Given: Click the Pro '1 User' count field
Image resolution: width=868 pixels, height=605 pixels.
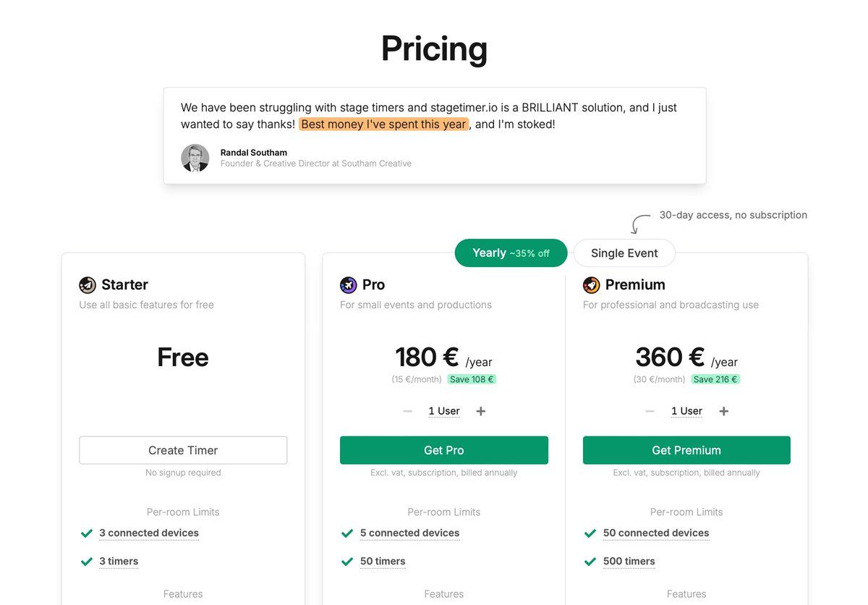Looking at the screenshot, I should (x=444, y=411).
